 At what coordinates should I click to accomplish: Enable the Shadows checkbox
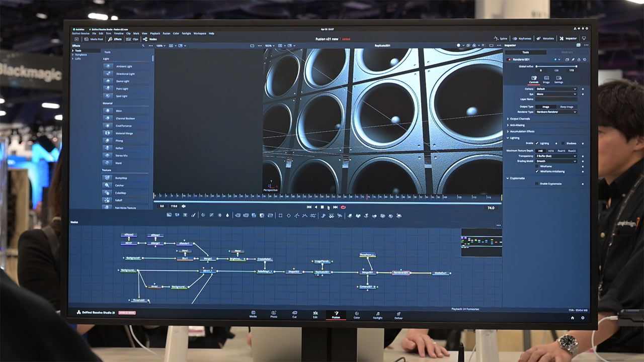563,143
